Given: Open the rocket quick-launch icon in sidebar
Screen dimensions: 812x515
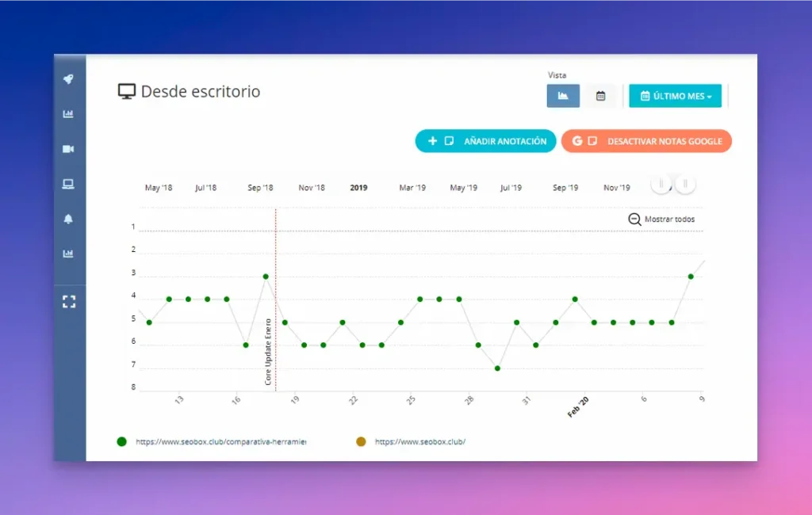Looking at the screenshot, I should point(70,78).
